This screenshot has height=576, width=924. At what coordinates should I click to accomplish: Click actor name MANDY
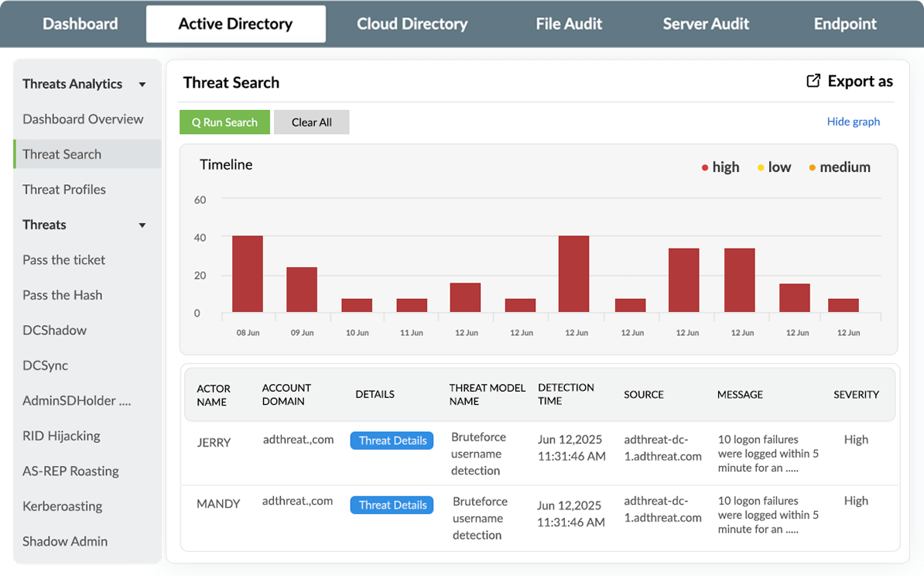[218, 504]
